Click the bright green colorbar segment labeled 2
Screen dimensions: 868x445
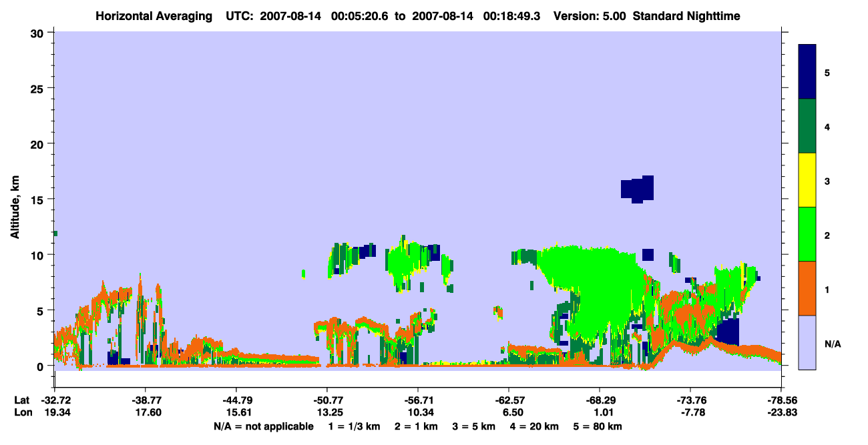tap(807, 234)
